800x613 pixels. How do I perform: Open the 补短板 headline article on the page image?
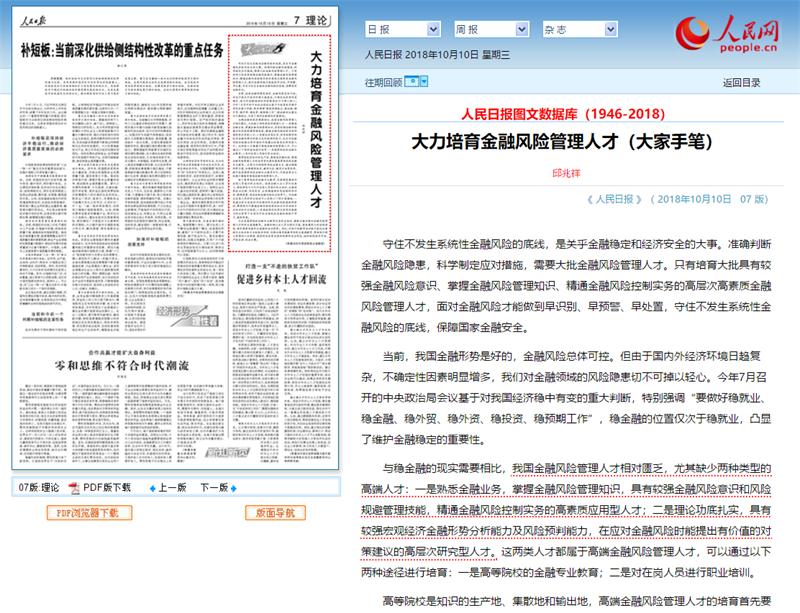pos(122,51)
